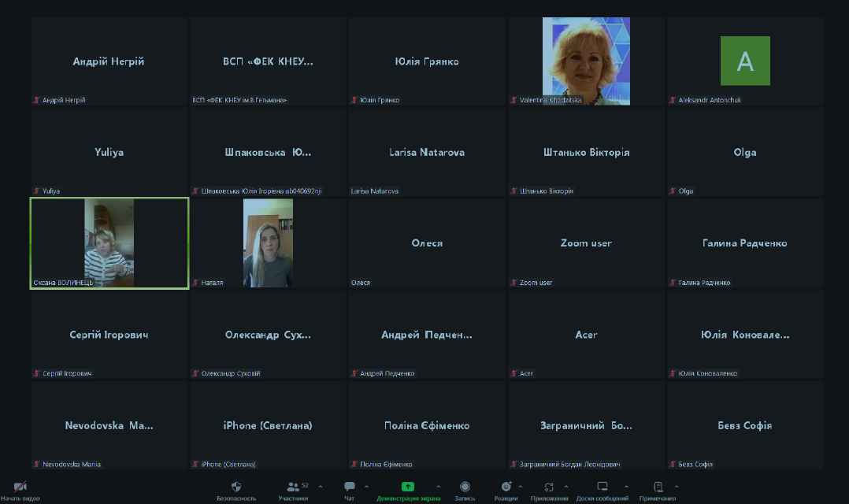The width and height of the screenshot is (849, 504).
Task: Expand the arrow next to Reactions
Action: [x=520, y=487]
